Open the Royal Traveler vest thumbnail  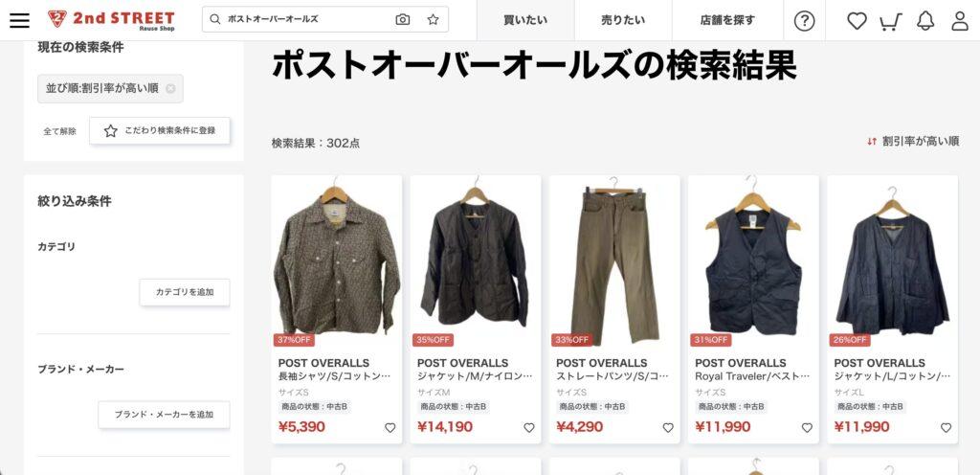click(x=753, y=261)
